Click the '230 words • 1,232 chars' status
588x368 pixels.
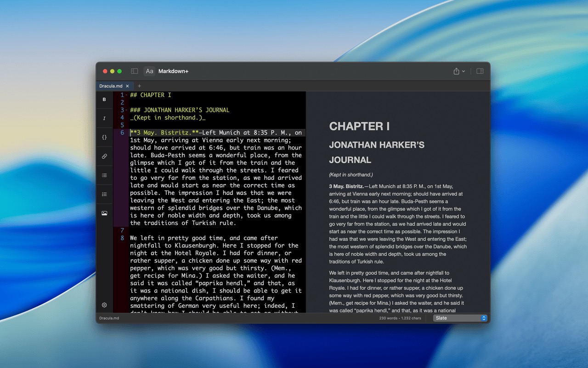point(400,318)
